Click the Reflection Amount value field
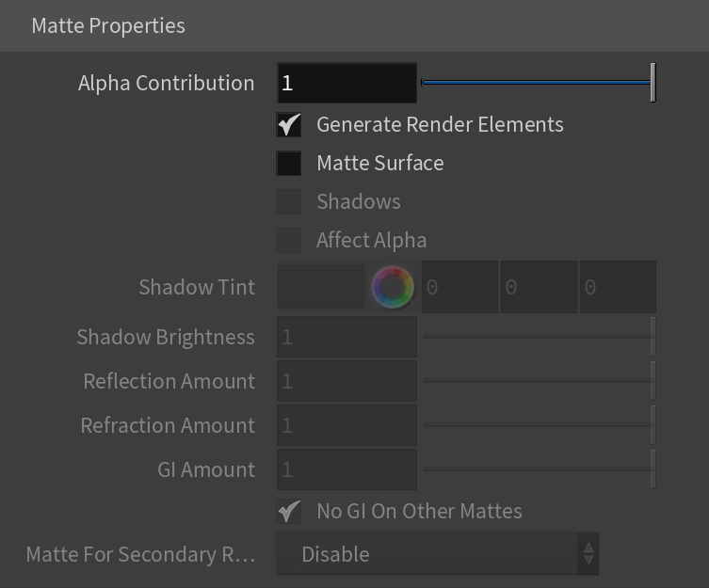709x588 pixels. point(346,381)
